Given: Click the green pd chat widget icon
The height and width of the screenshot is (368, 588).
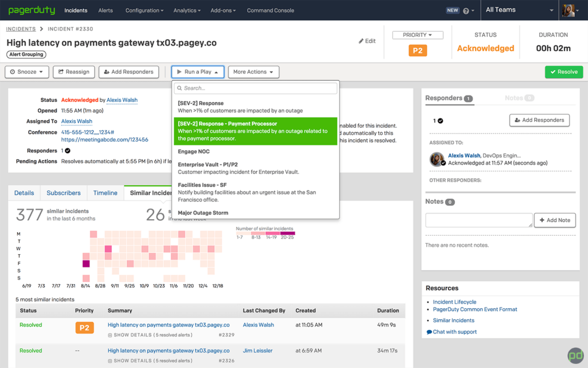Looking at the screenshot, I should pos(575,355).
